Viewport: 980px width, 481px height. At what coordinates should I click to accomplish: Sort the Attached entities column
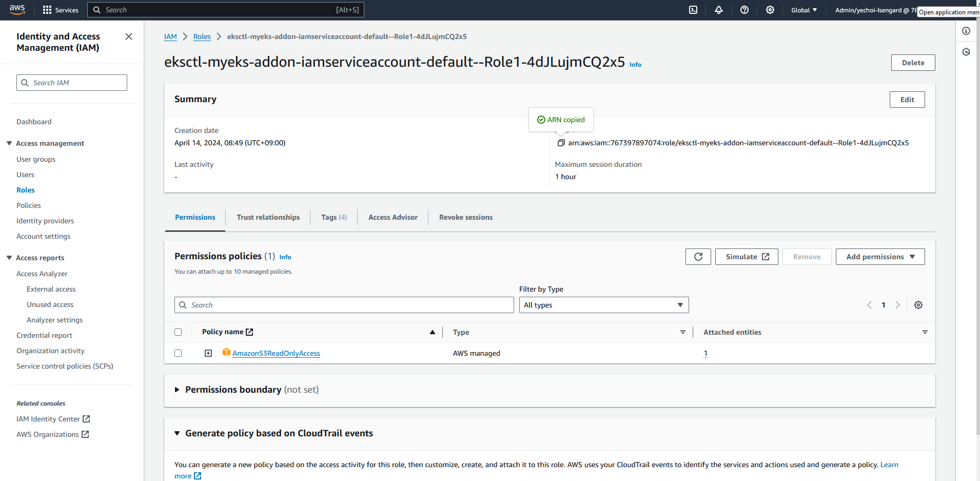(925, 332)
